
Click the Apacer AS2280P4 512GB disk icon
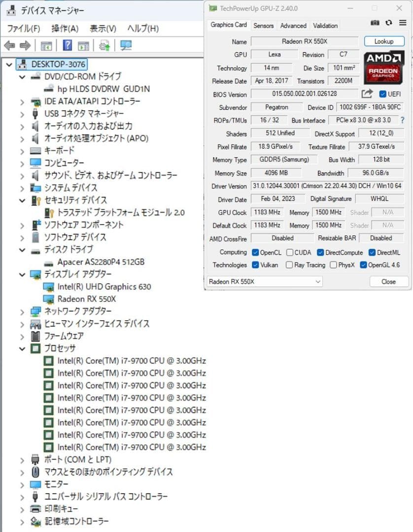coord(49,263)
